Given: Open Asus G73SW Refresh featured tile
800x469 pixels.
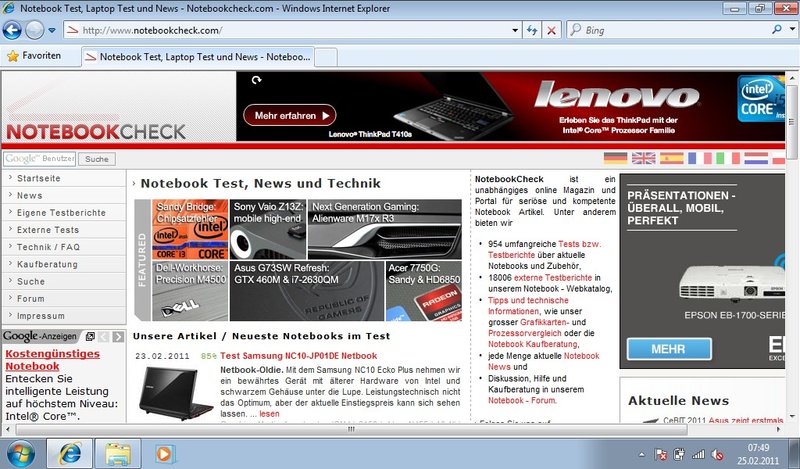Looking at the screenshot, I should (x=307, y=291).
